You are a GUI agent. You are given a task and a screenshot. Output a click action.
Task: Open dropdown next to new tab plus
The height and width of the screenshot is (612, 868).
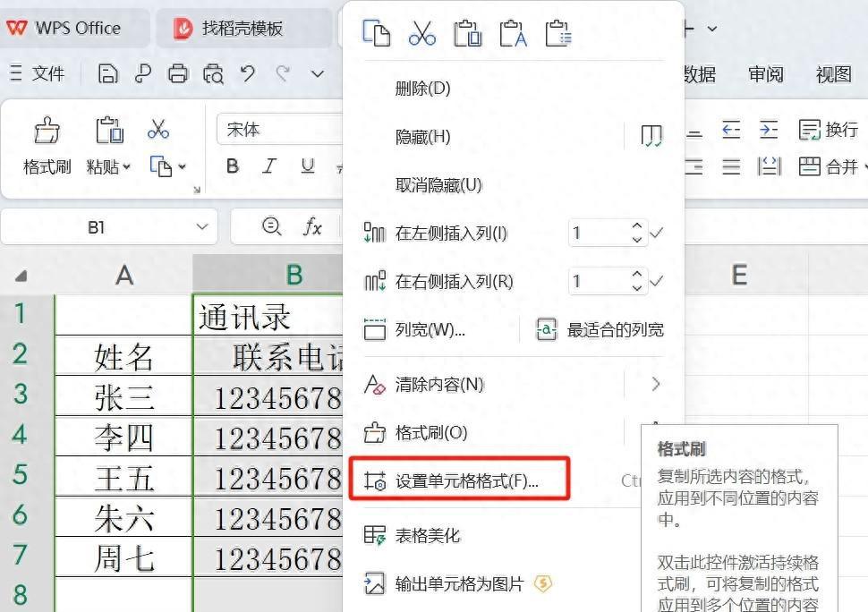[x=712, y=29]
